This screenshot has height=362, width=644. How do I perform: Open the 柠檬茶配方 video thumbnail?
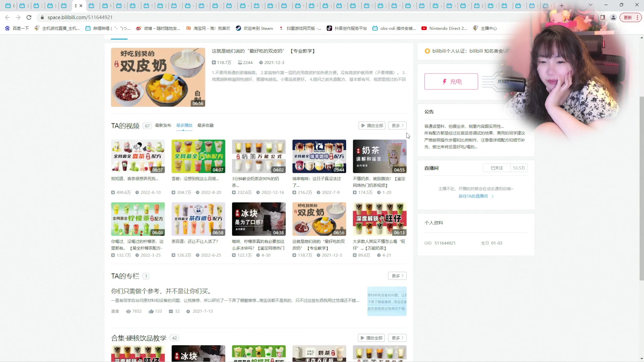coord(138,219)
